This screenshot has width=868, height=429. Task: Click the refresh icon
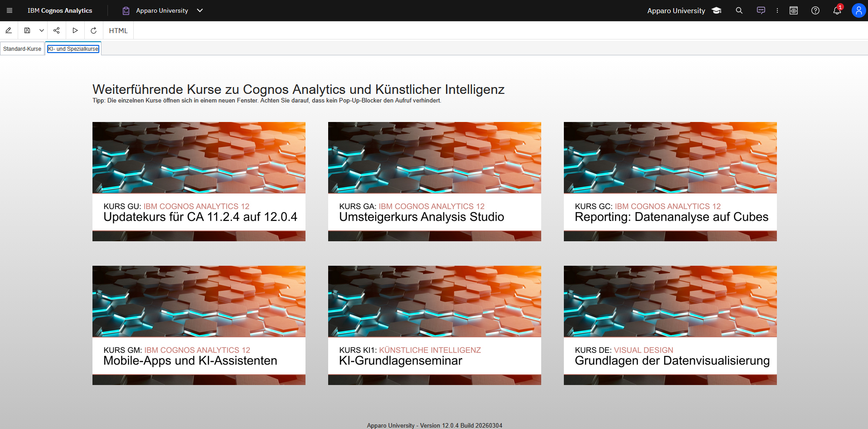point(93,30)
